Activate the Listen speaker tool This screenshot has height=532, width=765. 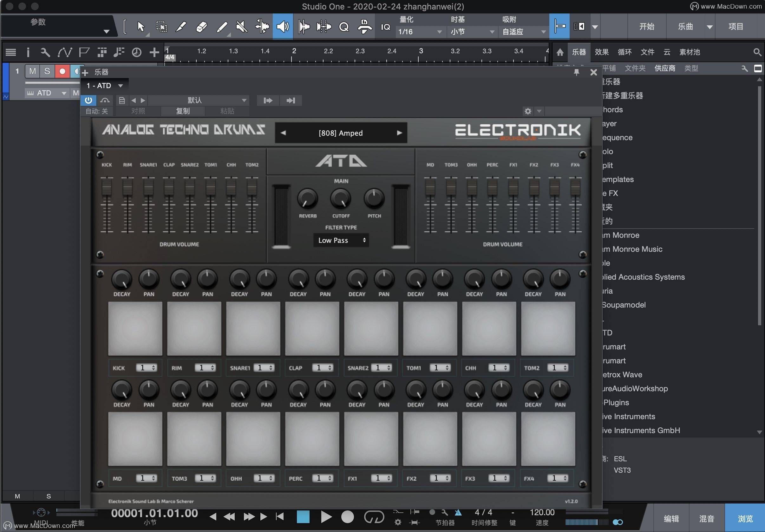(x=283, y=27)
